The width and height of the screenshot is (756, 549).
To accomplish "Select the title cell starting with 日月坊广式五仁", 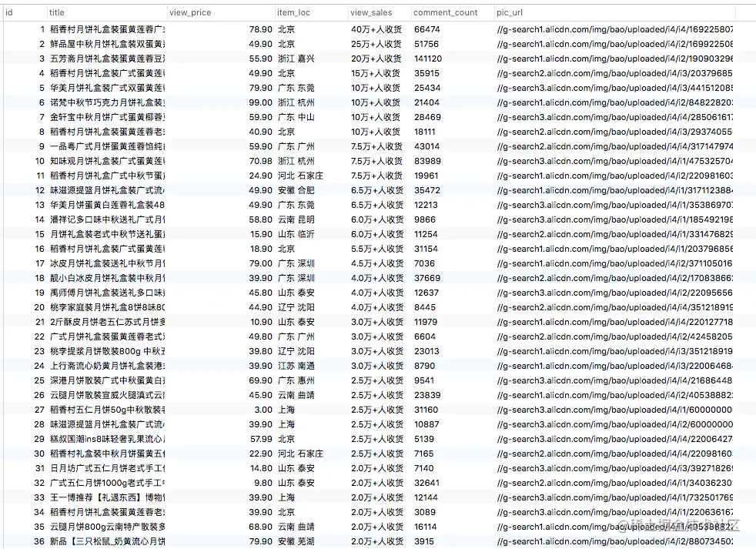I will (x=107, y=468).
